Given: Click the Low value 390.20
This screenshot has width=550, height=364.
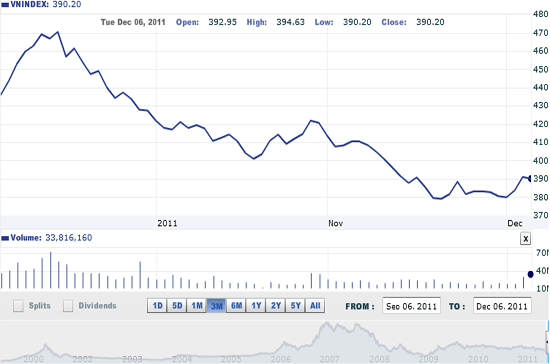Looking at the screenshot, I should (357, 22).
